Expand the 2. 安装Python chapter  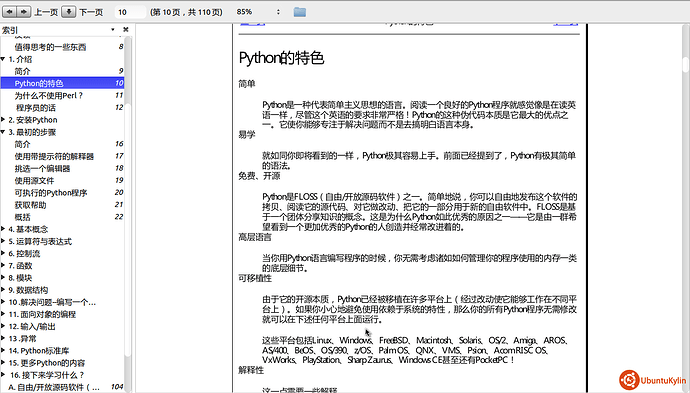pos(3,120)
